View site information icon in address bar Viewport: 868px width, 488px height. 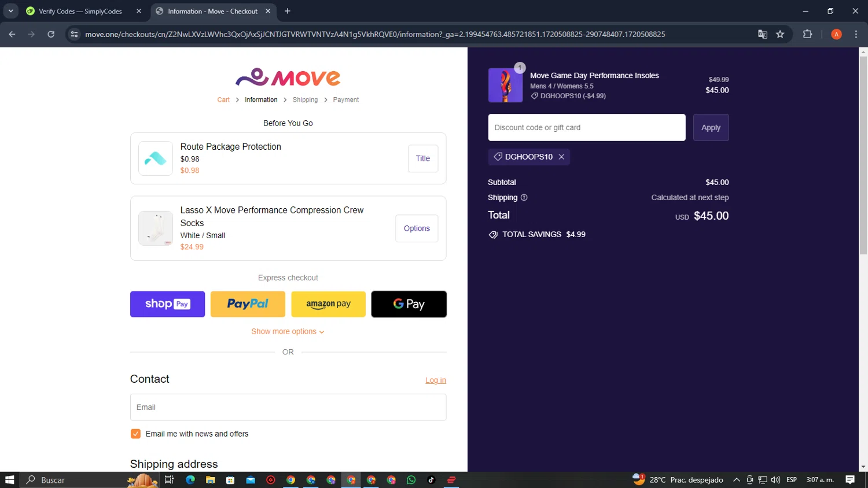tap(74, 34)
